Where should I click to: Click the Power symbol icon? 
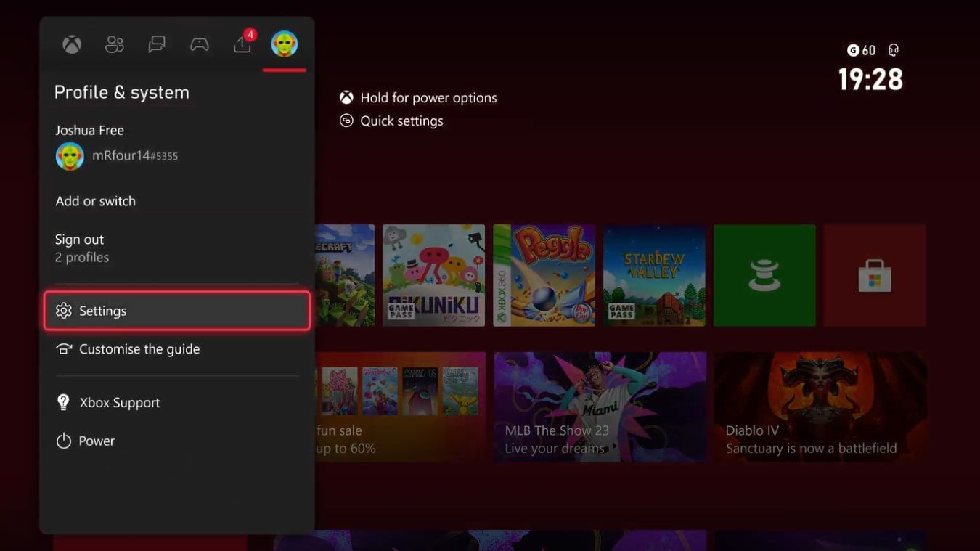click(x=64, y=441)
